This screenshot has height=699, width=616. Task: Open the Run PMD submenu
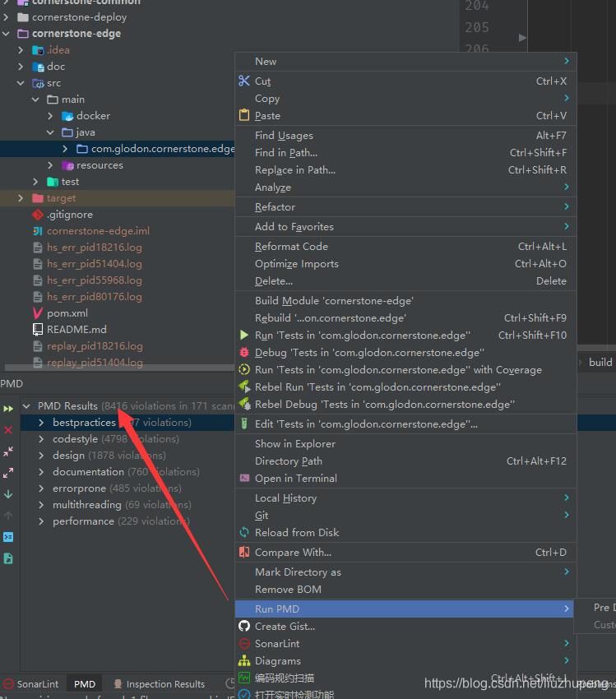click(x=405, y=609)
